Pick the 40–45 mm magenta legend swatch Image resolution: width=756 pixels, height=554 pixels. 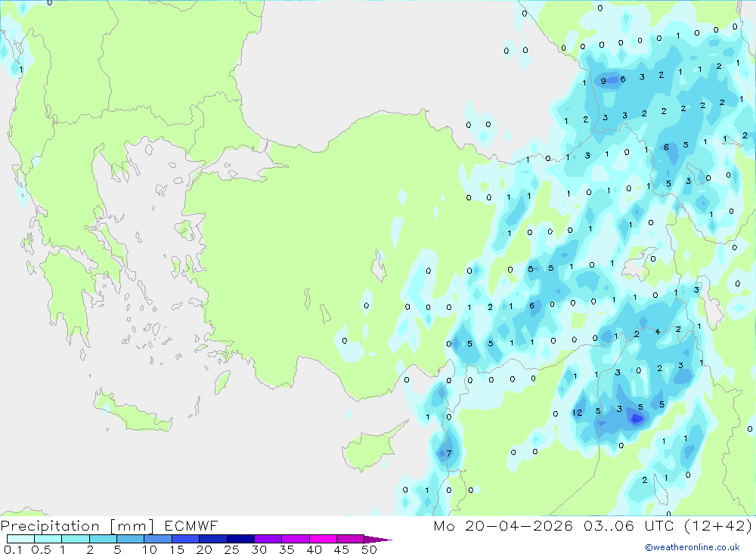coord(323,539)
